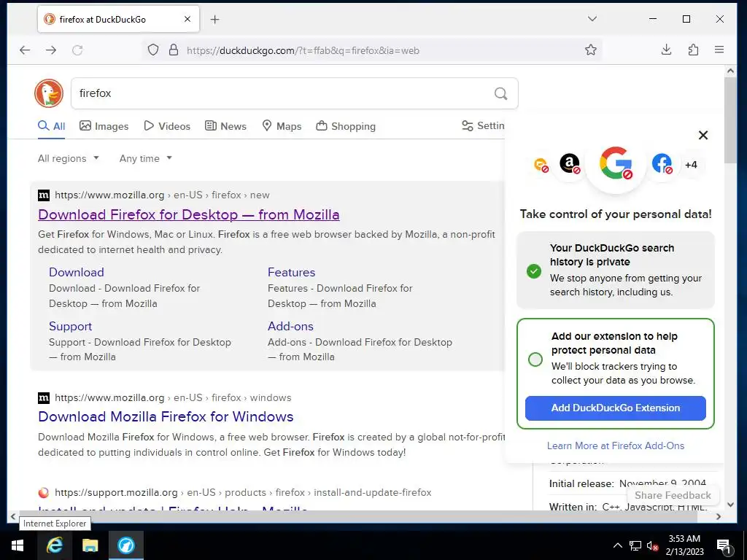Click the Firefox taskbar icon

point(126,545)
